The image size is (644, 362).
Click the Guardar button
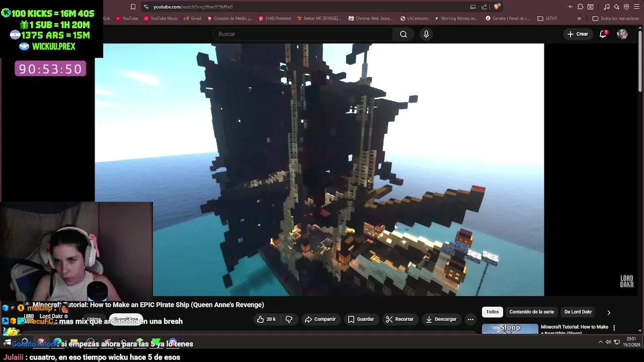(361, 319)
